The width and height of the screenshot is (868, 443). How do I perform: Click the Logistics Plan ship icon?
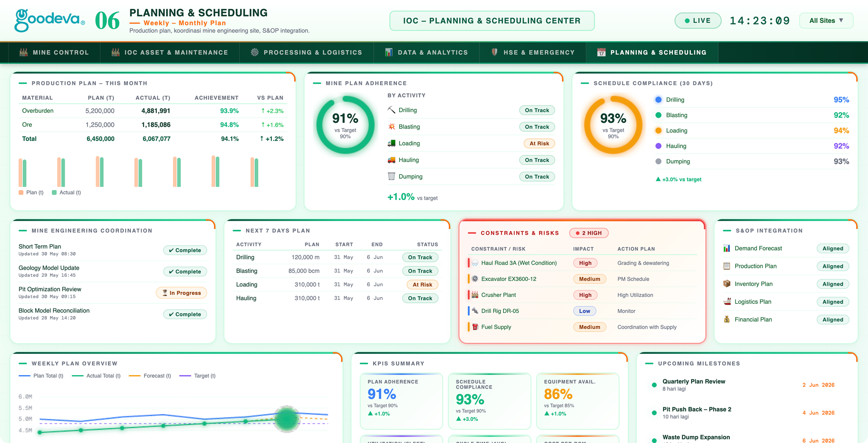coord(727,301)
